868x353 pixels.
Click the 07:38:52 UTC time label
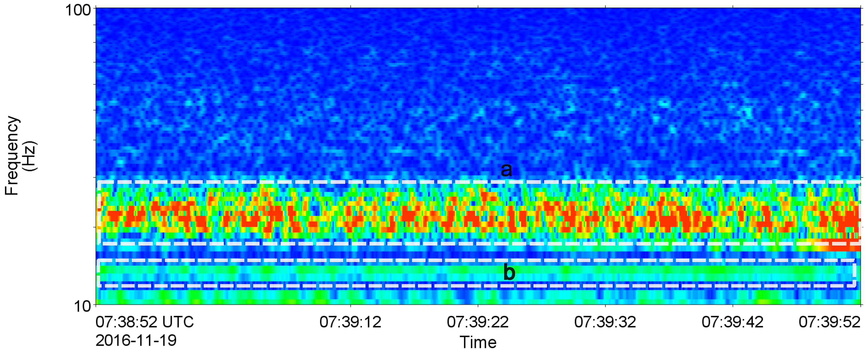point(145,322)
